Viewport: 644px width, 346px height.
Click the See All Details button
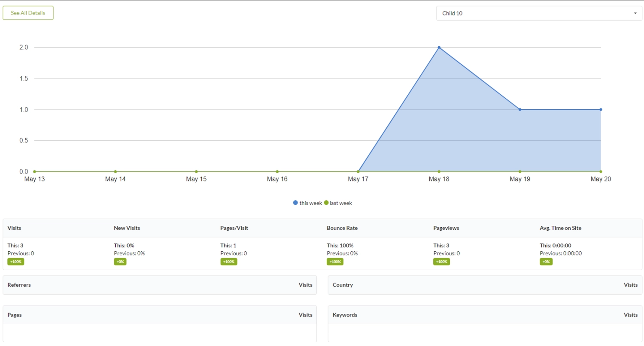coord(28,13)
